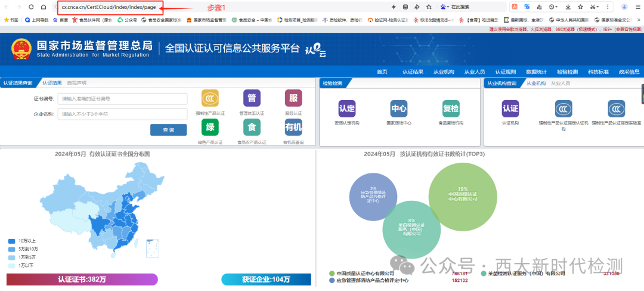
Task: Open the 食品农产品认证 icon
Action: point(252,128)
